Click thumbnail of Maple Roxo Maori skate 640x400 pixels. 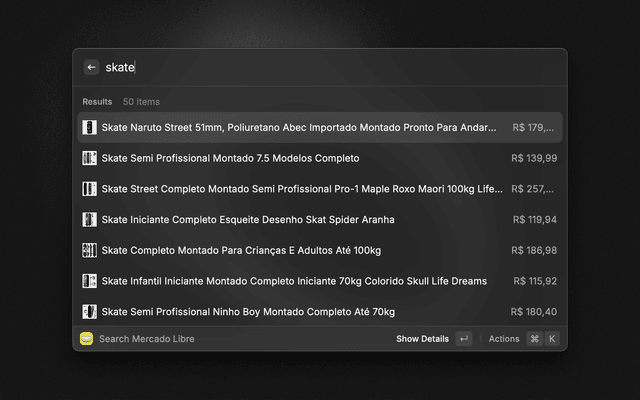point(89,189)
